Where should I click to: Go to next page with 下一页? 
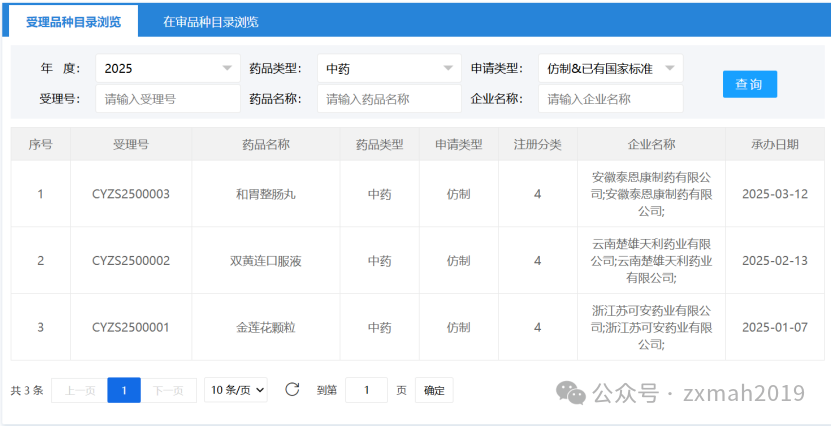pyautogui.click(x=169, y=390)
